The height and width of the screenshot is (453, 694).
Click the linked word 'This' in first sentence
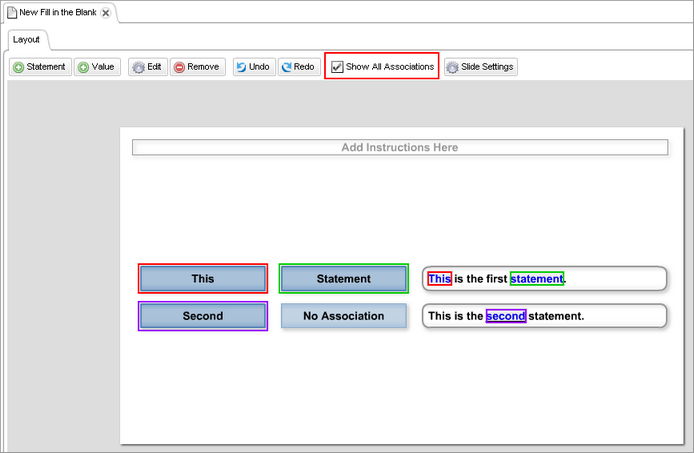439,279
